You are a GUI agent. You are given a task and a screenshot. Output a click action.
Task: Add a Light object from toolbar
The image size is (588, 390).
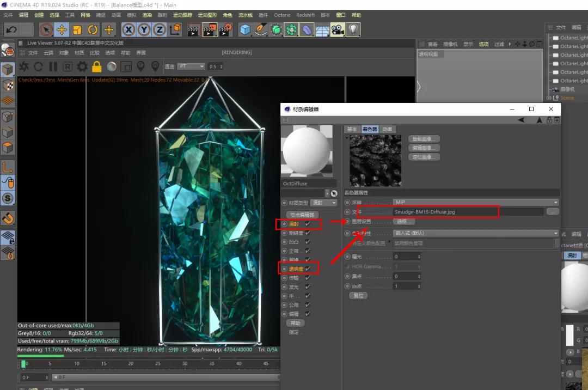[353, 29]
